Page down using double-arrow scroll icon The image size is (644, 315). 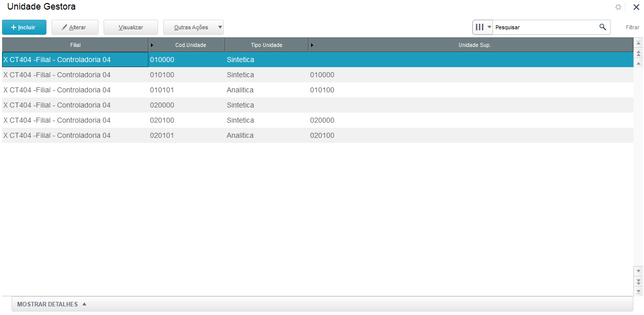point(638,281)
